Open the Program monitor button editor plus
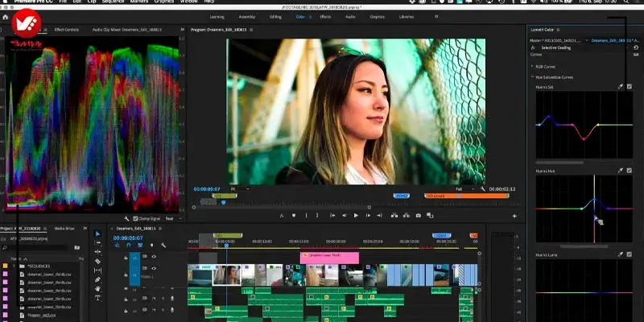The width and height of the screenshot is (644, 322). click(514, 216)
